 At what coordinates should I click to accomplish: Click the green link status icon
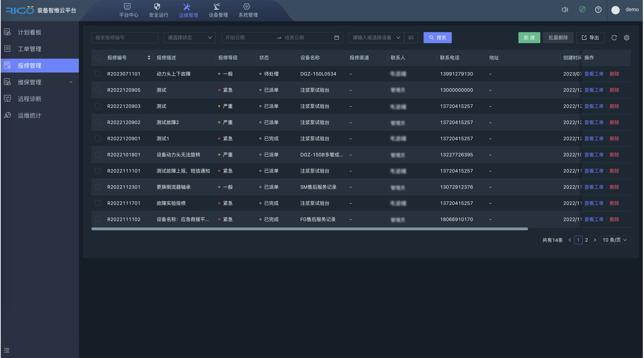pyautogui.click(x=582, y=9)
